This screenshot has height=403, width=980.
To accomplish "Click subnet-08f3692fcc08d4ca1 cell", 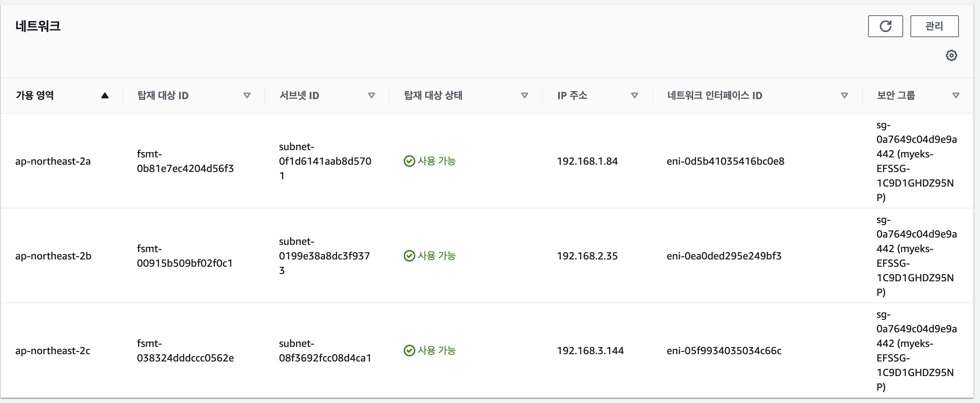I will (x=325, y=351).
